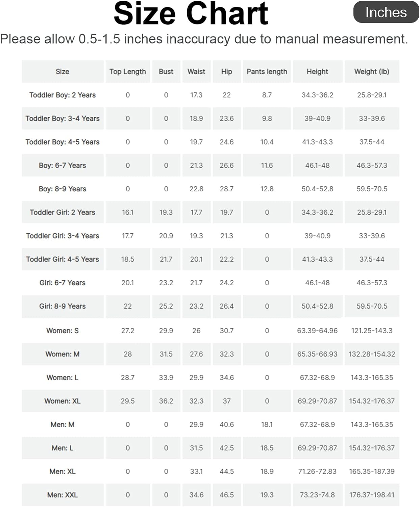
Task: Select the Top Length column header
Action: tap(128, 72)
